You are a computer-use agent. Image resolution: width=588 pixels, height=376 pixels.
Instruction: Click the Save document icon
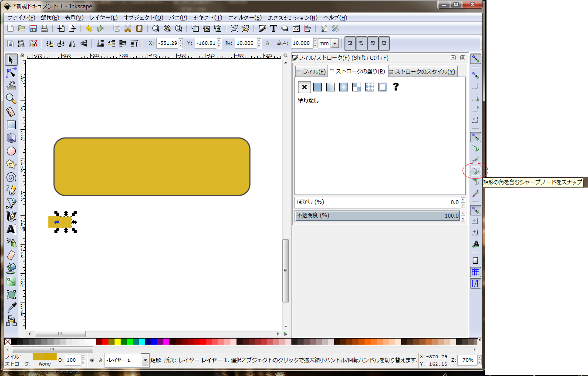pos(33,29)
